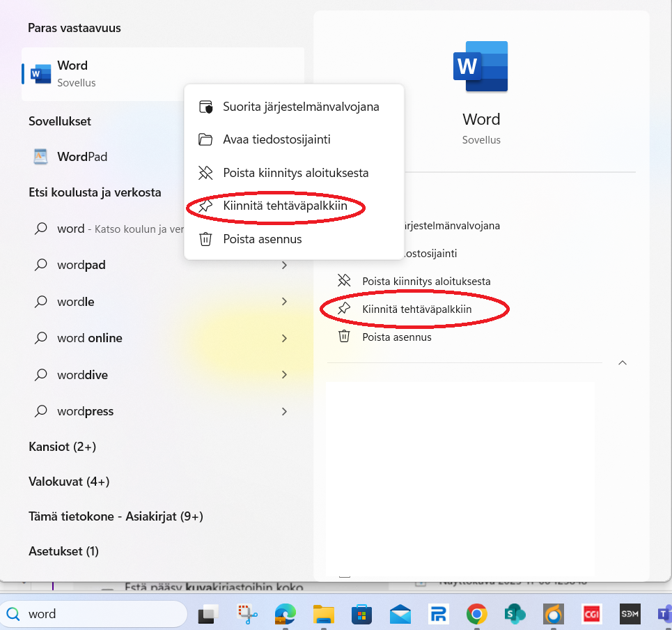Collapse the actions list with the up chevron
672x630 pixels.
click(x=623, y=363)
